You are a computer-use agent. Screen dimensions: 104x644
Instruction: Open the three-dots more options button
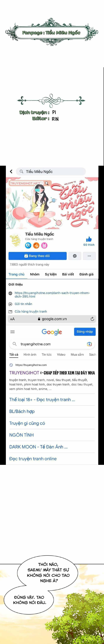tap(89, 256)
